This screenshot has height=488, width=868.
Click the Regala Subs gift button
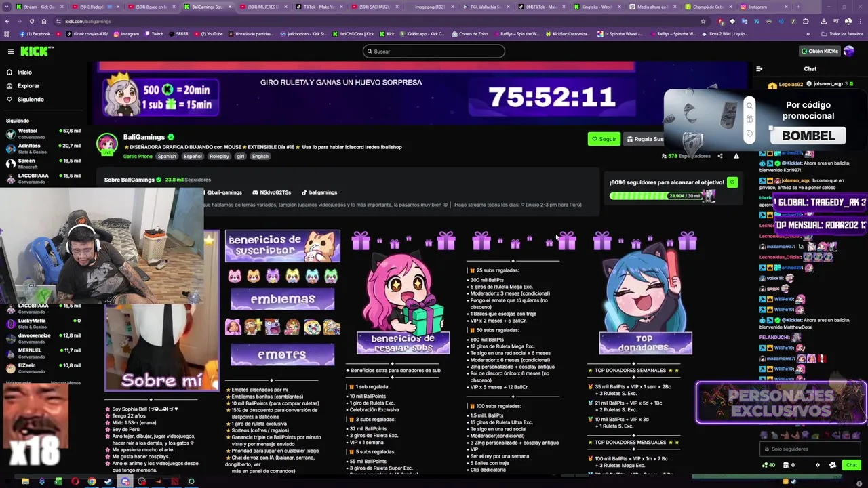tap(644, 139)
